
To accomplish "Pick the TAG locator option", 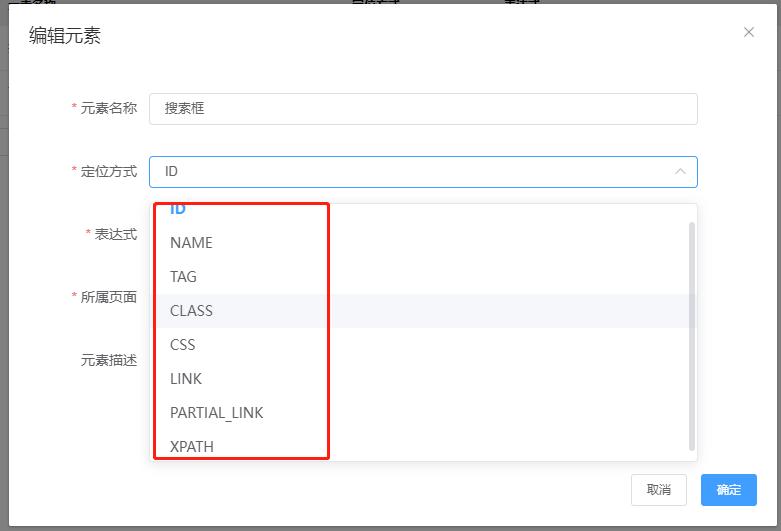I will (x=183, y=277).
